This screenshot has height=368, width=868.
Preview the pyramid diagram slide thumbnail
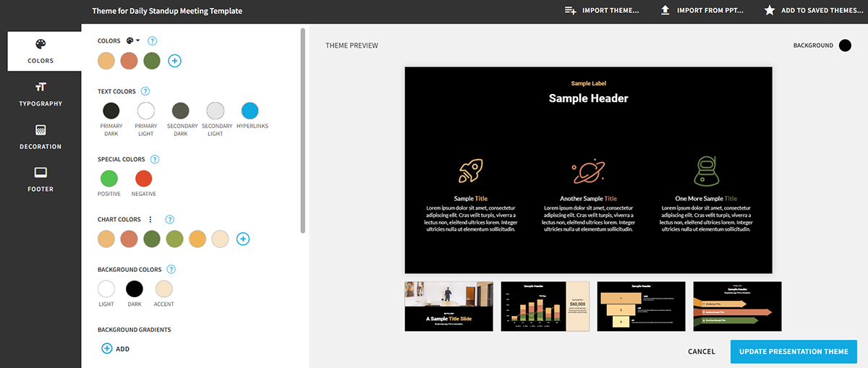pos(641,307)
